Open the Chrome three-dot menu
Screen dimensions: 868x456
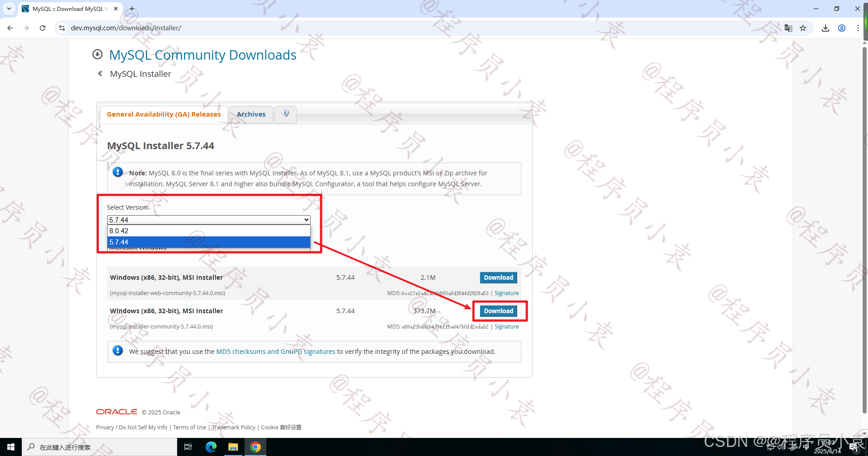coord(858,28)
